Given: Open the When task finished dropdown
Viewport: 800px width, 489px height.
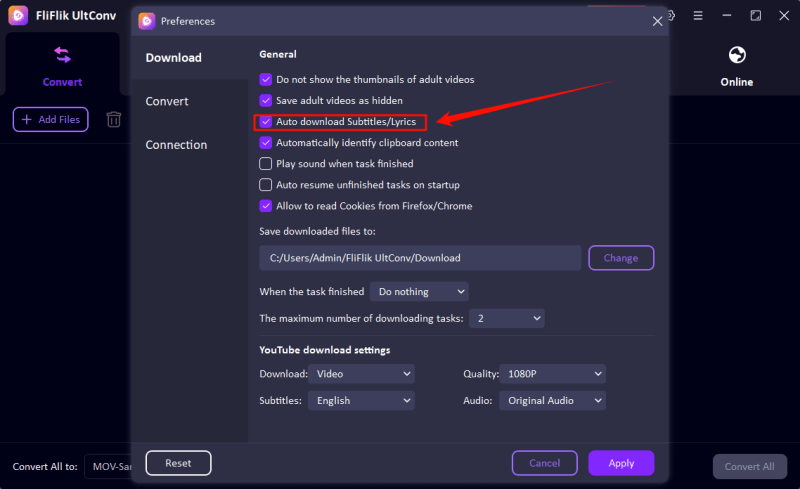Looking at the screenshot, I should [x=419, y=291].
